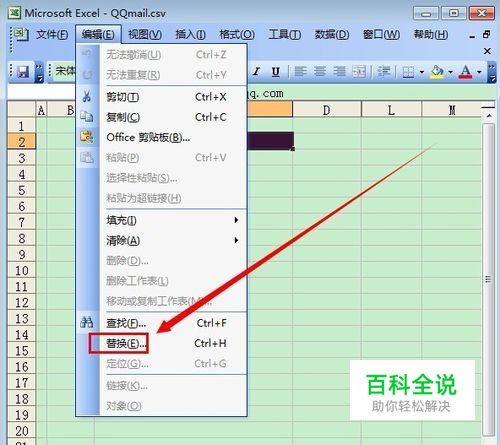This screenshot has height=445, width=500.
Task: Click the font name box
Action: pyautogui.click(x=64, y=71)
